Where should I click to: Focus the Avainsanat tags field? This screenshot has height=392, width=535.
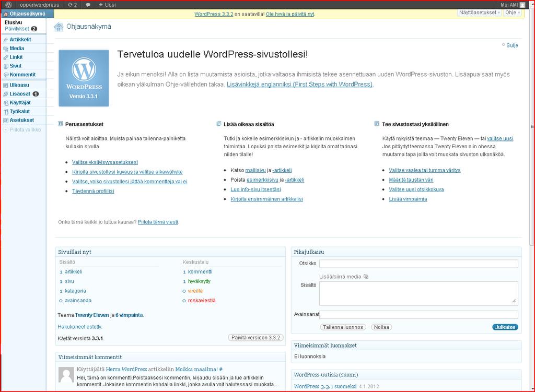pos(418,315)
